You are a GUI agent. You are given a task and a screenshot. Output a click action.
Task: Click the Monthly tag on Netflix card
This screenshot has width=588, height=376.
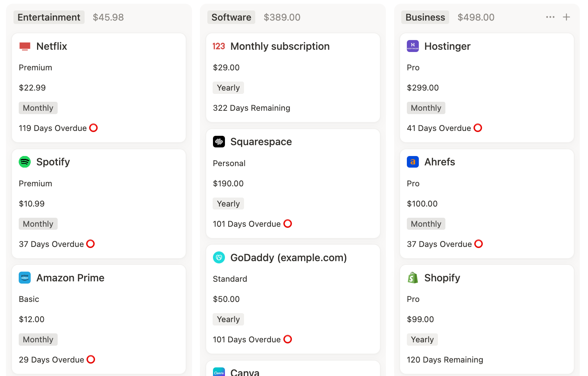pos(38,108)
